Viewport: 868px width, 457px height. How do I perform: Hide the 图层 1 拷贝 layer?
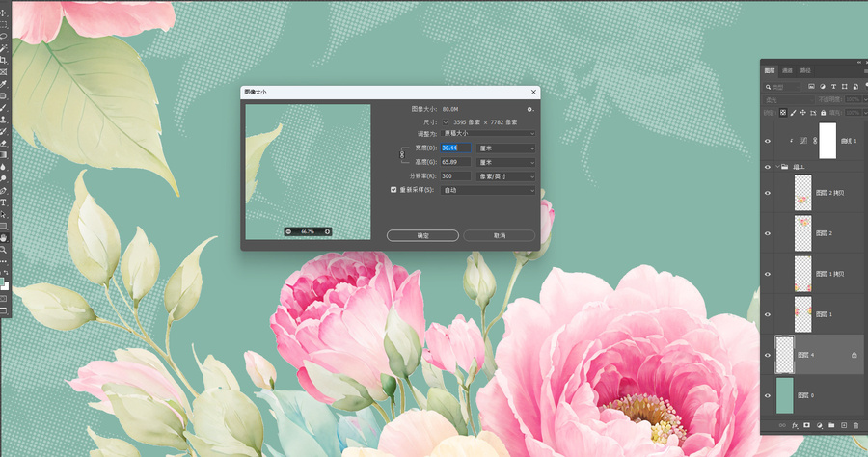point(768,274)
